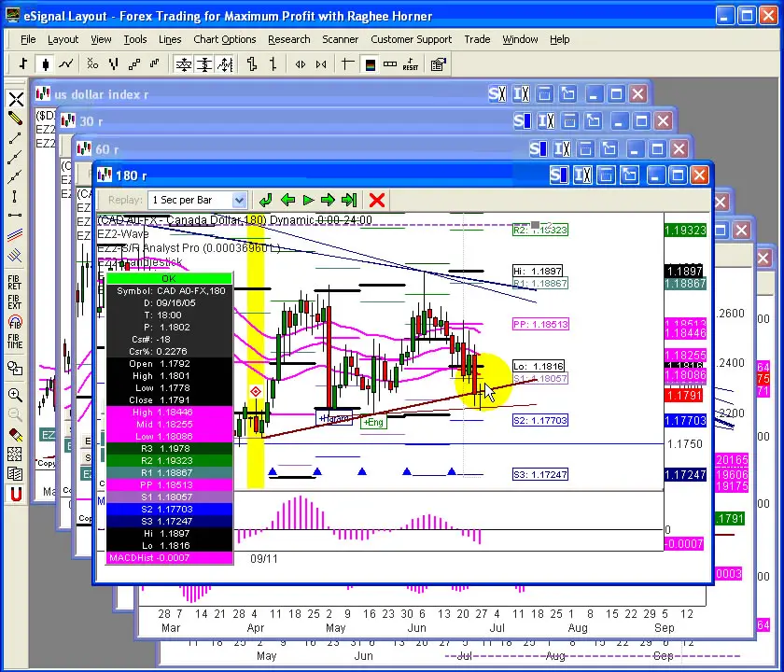Click the pop-out icon on 30 r window
This screenshot has width=784, height=672.
point(594,121)
